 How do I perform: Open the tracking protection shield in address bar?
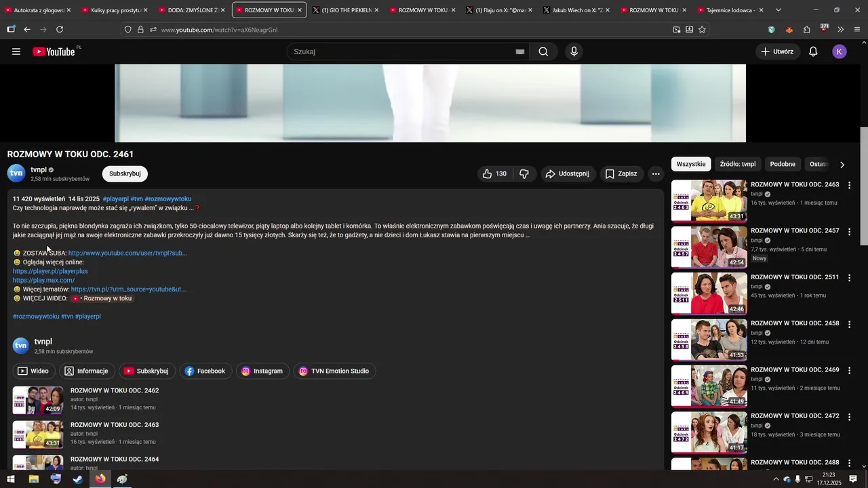click(x=127, y=30)
